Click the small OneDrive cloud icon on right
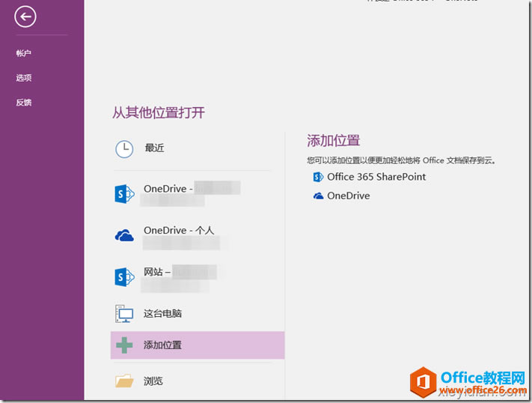Screen dimensions: 532x403 click(x=318, y=196)
